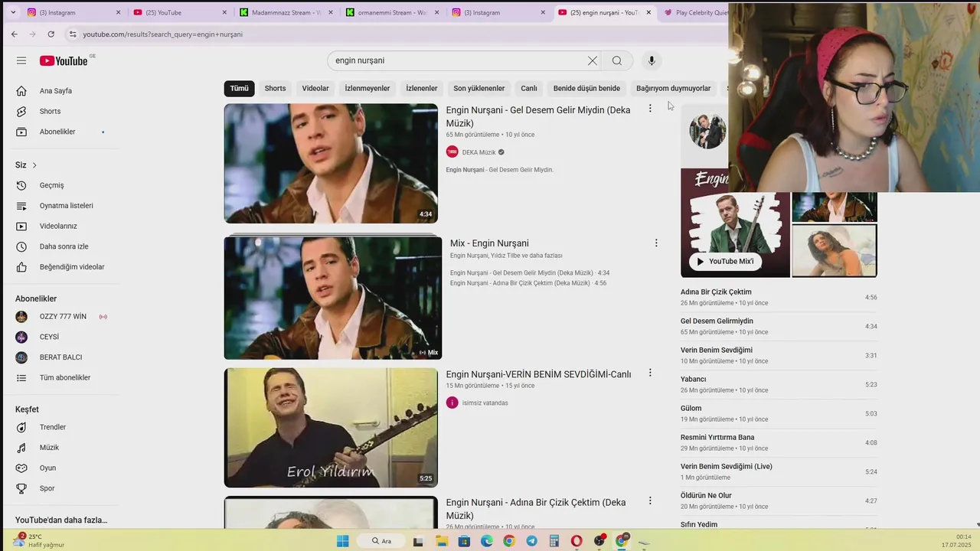Image resolution: width=980 pixels, height=551 pixels.
Task: Close the engin nurşani YouTube tab
Action: [x=648, y=12]
